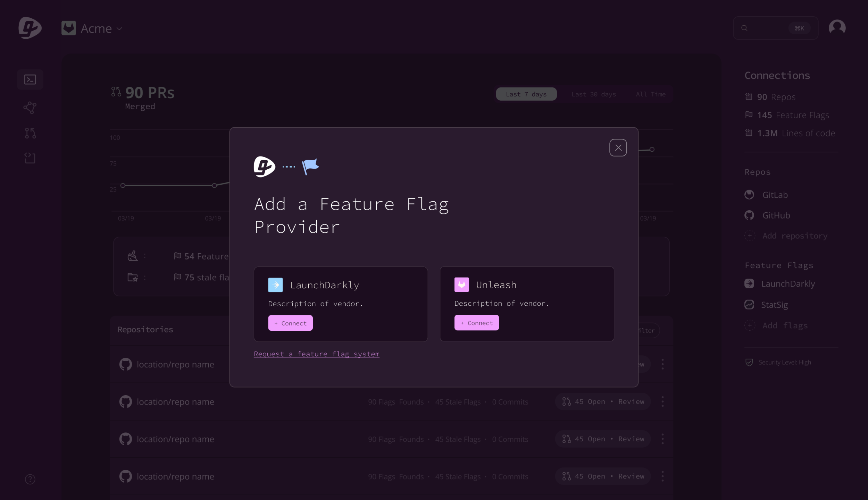
Task: Click the GitHub repo connection
Action: click(767, 215)
